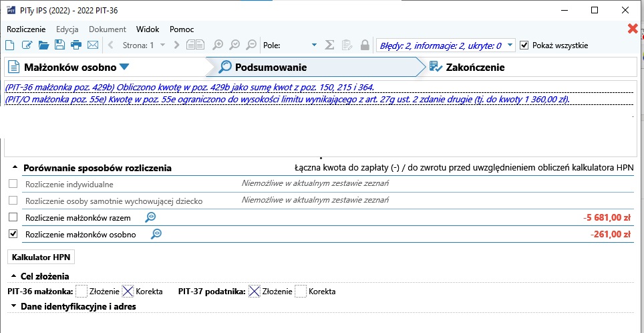Preview Rozliczenie małżonków osobno eye-magnifier icon

pyautogui.click(x=156, y=234)
